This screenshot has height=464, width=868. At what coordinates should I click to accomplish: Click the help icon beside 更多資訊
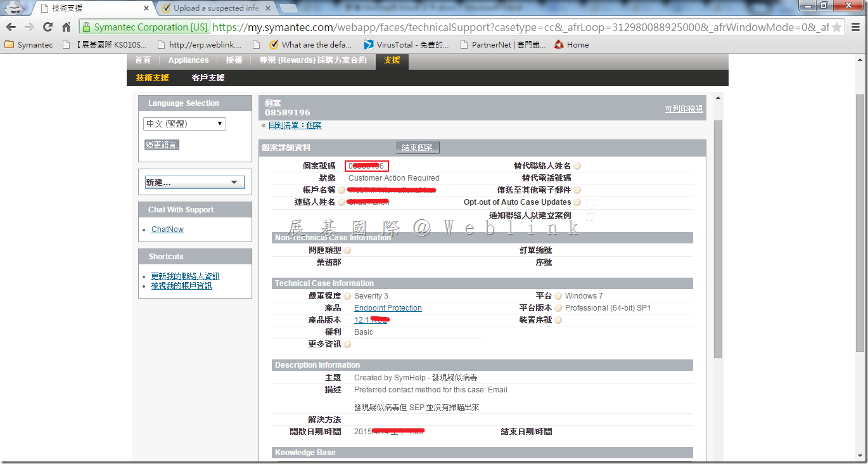click(x=347, y=344)
